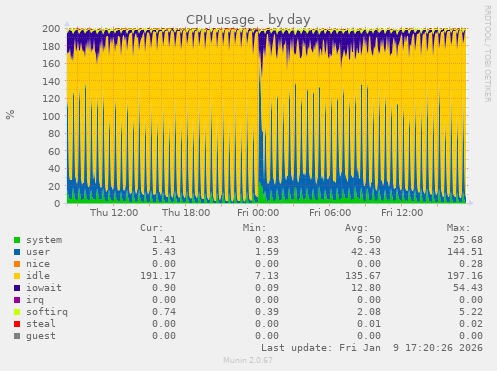
Task: Click idle current value 191.17
Action: click(158, 276)
